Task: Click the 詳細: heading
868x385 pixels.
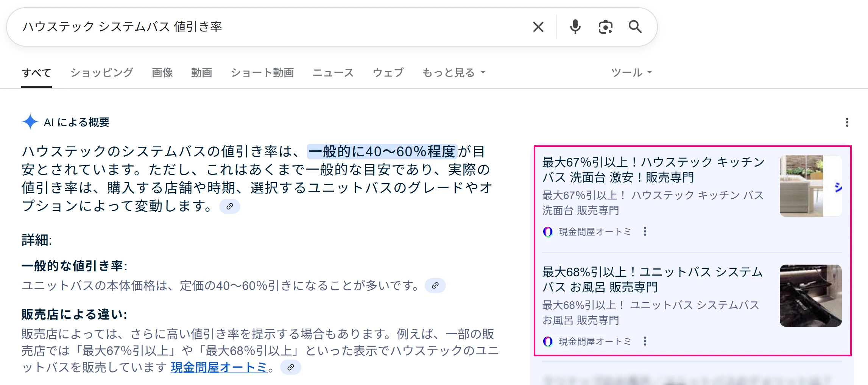Action: click(37, 240)
